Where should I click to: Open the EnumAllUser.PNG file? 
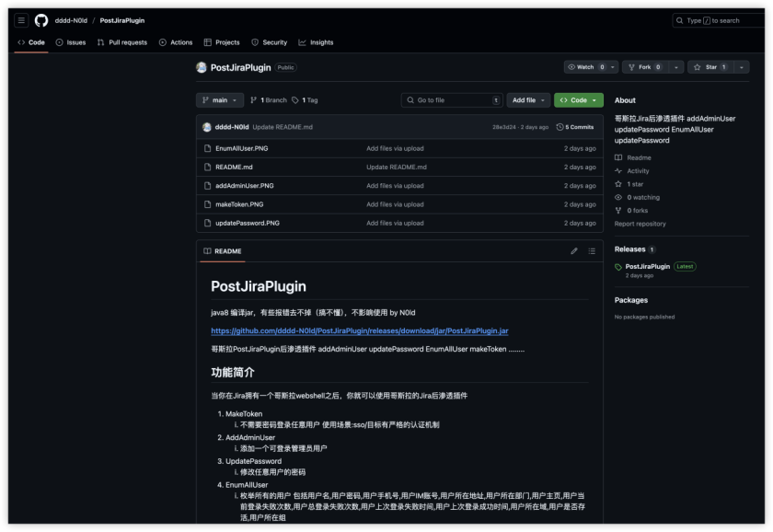[x=241, y=148]
